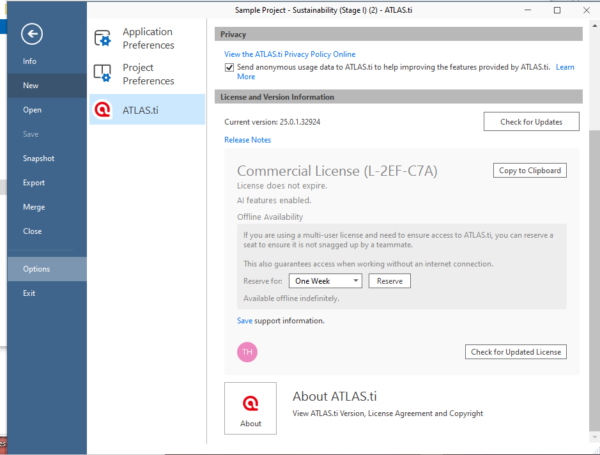Screen dimensions: 600x455
Task: Open the Application Preferences tab label
Action: tap(148, 38)
